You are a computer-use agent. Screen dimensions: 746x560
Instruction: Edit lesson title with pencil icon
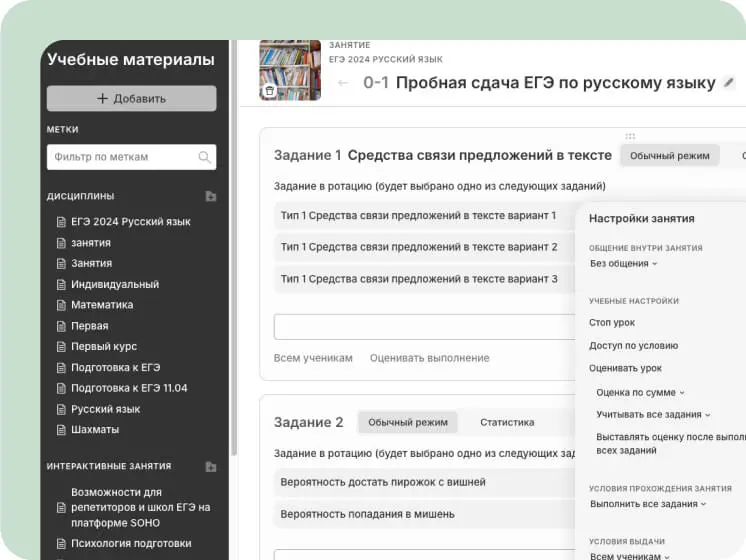tap(728, 82)
